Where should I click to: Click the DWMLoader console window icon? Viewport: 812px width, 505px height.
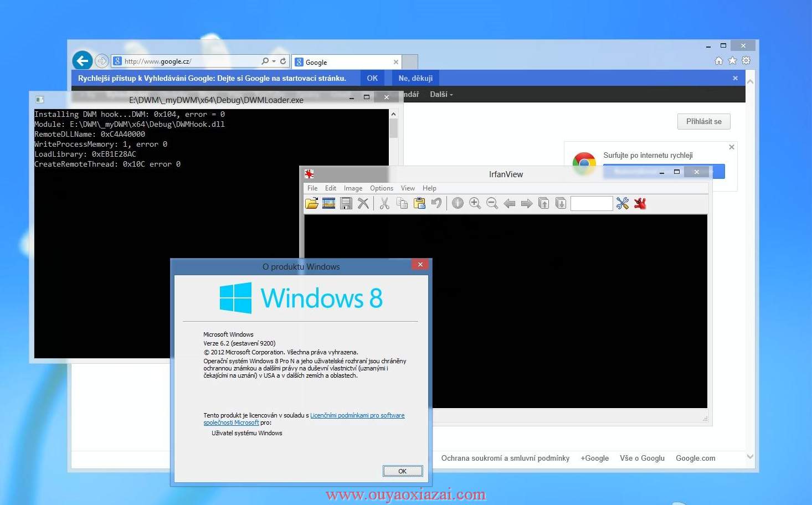coord(39,100)
